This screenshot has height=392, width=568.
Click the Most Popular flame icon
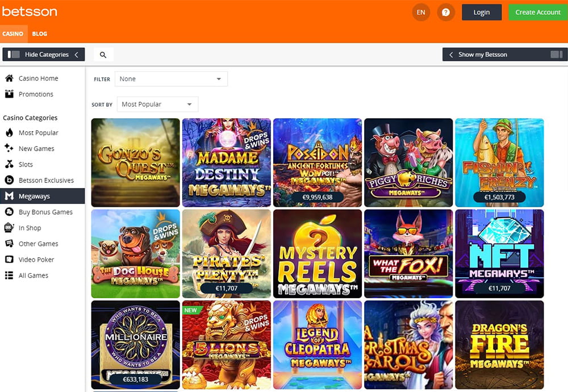[x=9, y=132]
